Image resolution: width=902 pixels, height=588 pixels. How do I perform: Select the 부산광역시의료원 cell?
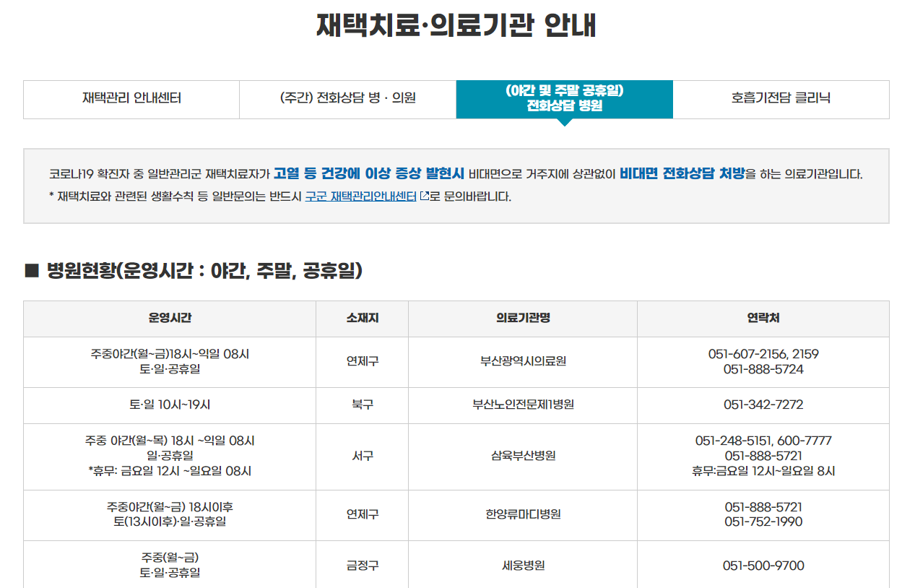pyautogui.click(x=523, y=362)
